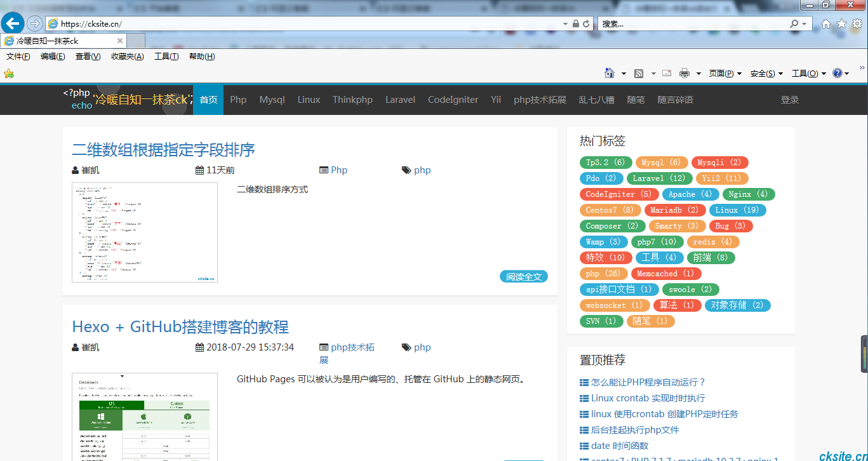Click the swoole (2) tag

point(691,290)
